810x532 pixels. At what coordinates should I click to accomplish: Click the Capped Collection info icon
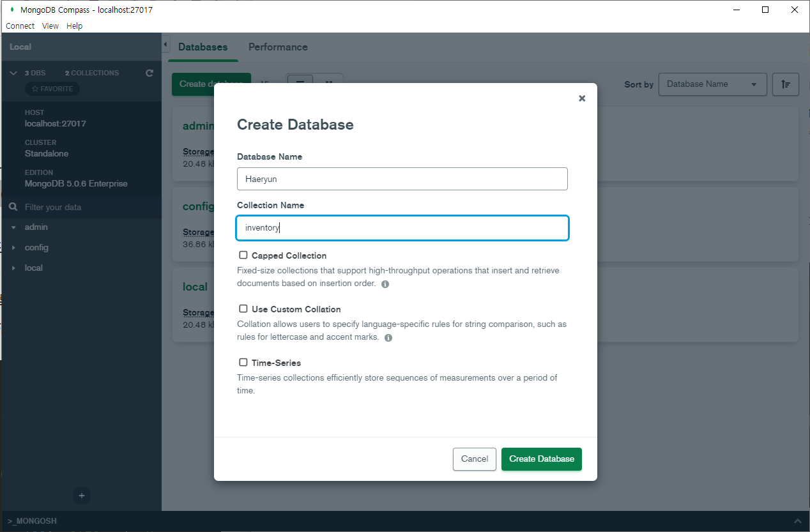click(385, 284)
